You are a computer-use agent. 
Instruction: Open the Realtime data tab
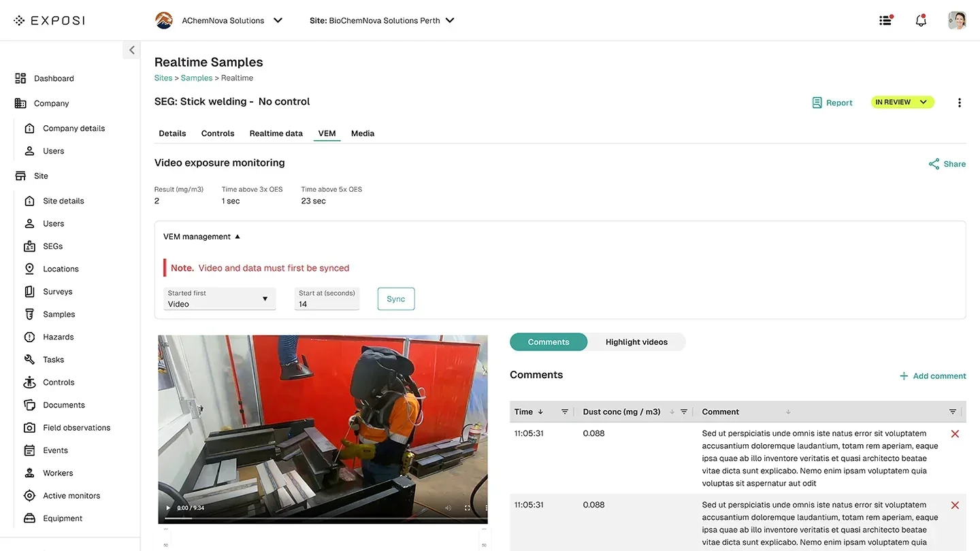tap(276, 133)
